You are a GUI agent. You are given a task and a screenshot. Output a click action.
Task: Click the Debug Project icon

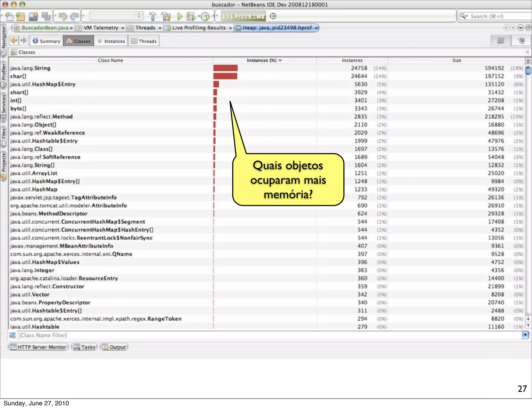191,16
